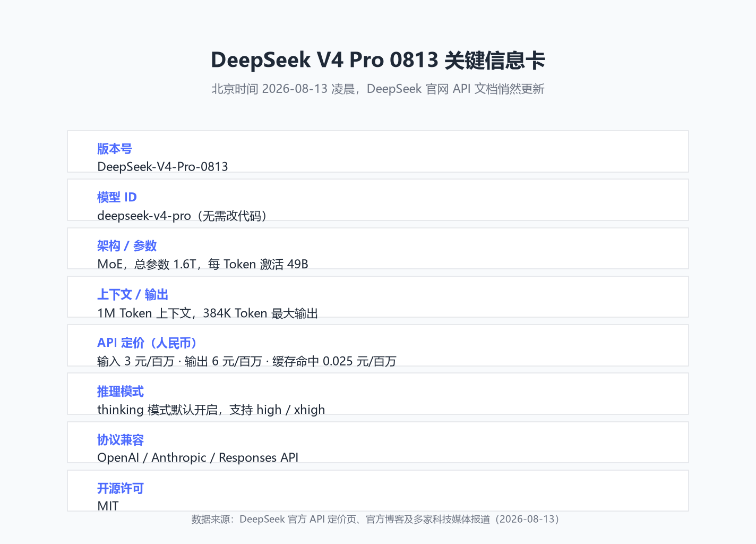Click the '推理模式' label
Image resolution: width=756 pixels, height=544 pixels.
[x=121, y=392]
